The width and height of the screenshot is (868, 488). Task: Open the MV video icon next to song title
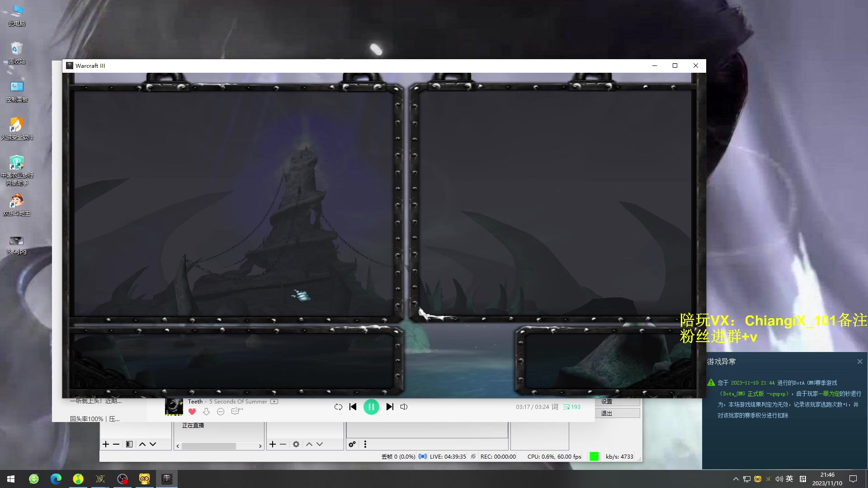(274, 401)
